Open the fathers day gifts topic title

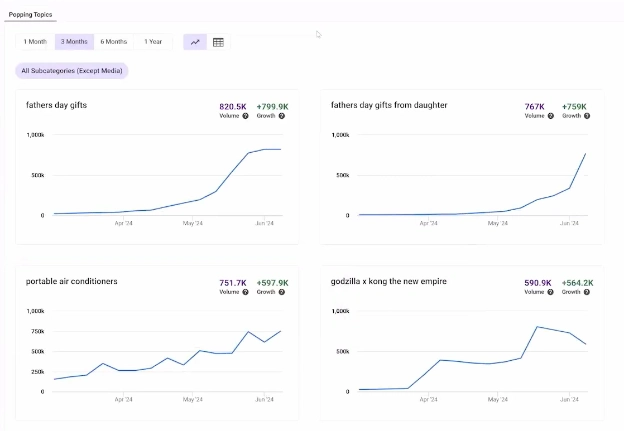59,105
